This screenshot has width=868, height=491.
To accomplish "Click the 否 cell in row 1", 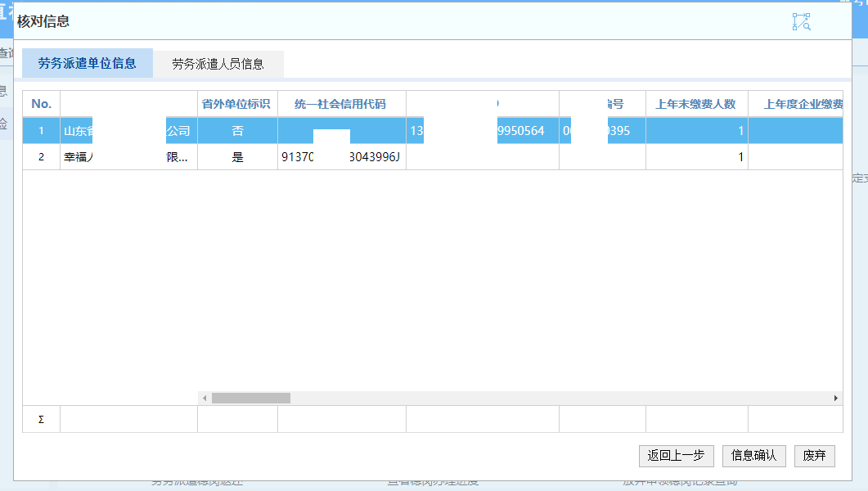I will (x=237, y=131).
